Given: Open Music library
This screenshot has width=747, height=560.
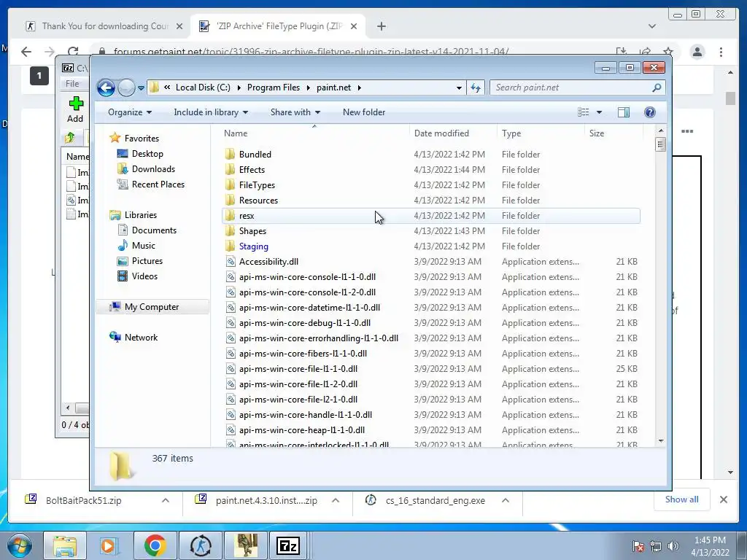Looking at the screenshot, I should pos(143,246).
